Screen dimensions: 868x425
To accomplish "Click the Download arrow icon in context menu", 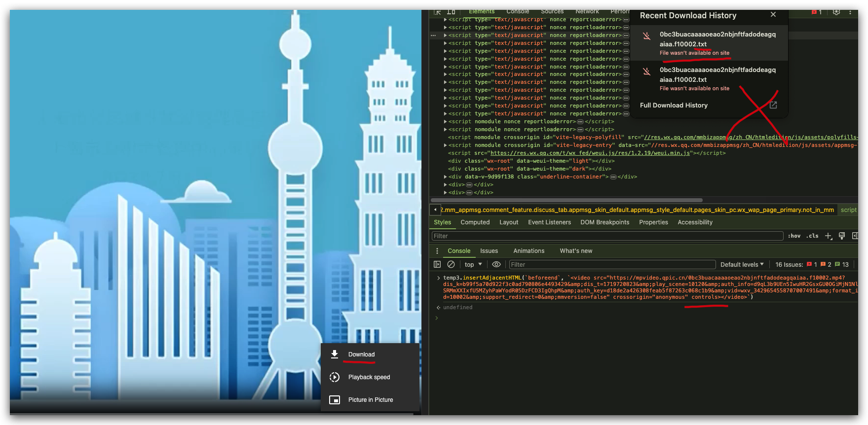I will 335,354.
